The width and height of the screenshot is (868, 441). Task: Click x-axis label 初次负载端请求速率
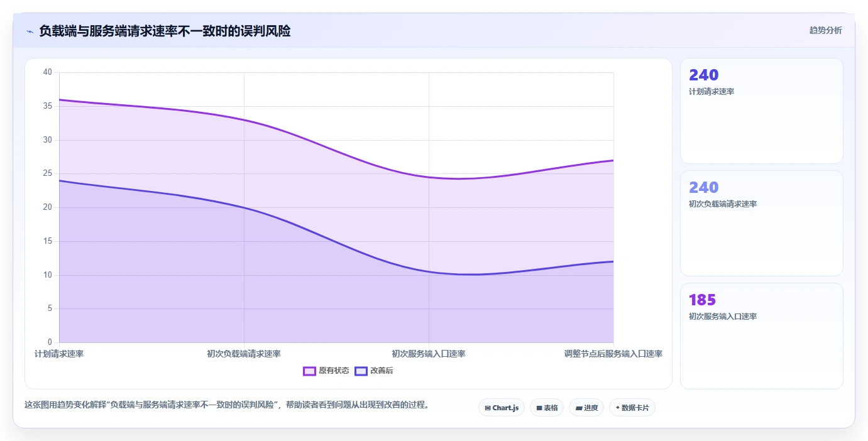click(244, 354)
